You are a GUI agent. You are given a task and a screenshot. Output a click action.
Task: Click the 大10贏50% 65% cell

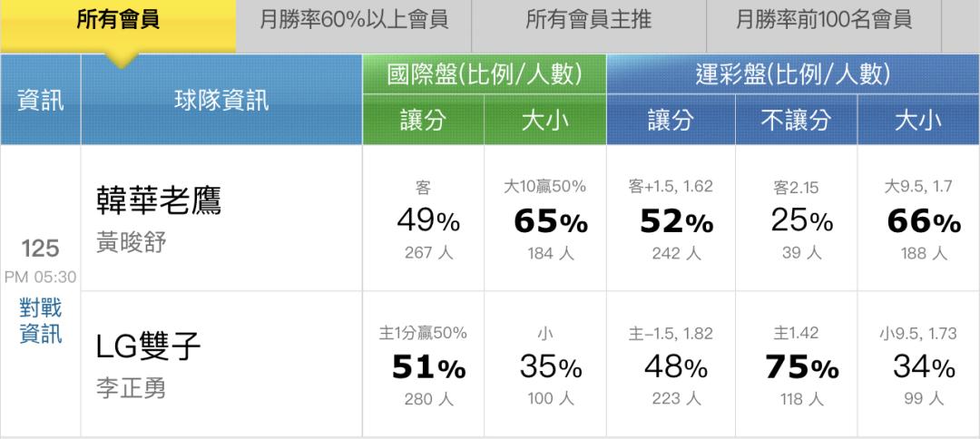click(544, 219)
